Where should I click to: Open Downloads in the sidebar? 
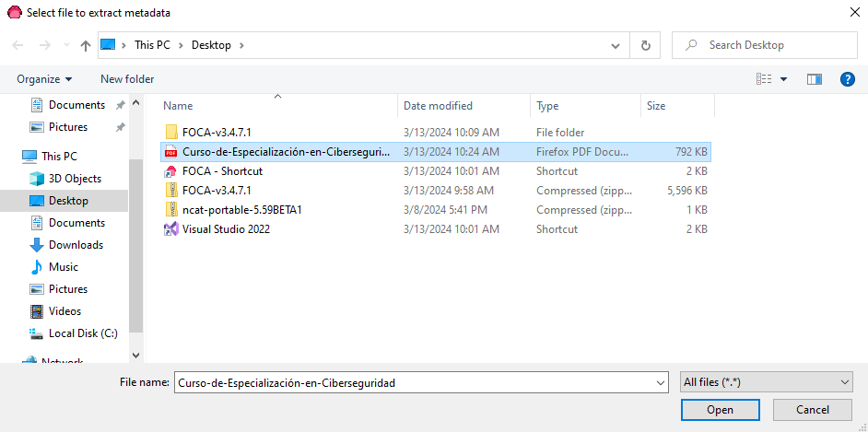click(x=76, y=244)
